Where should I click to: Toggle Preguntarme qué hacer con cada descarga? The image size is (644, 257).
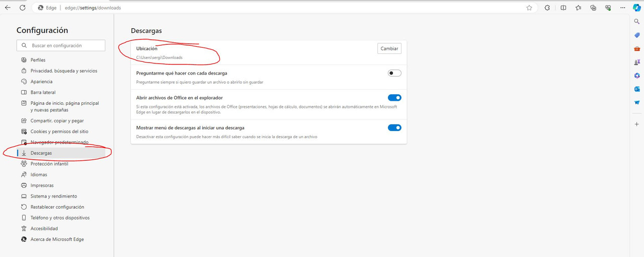coord(394,73)
